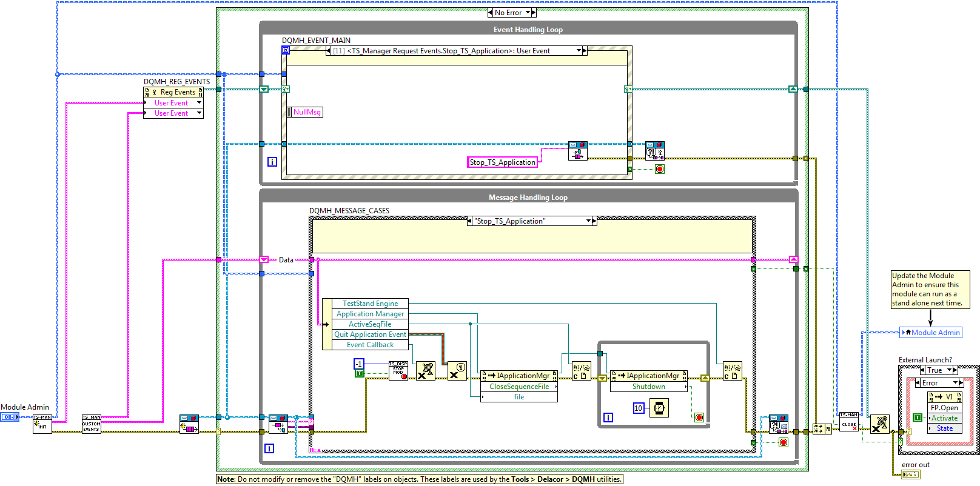
Task: Click the Module Admin OBJ control terminal
Action: (10, 417)
